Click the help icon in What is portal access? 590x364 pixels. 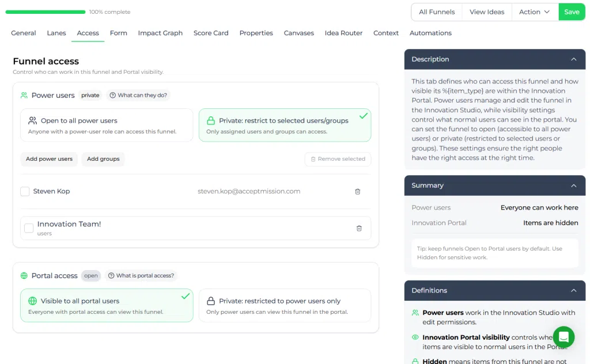(x=111, y=276)
